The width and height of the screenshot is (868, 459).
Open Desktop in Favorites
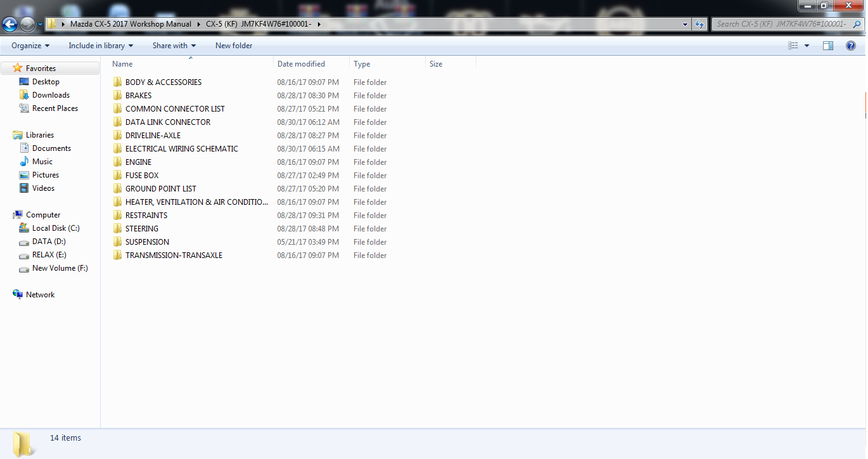coord(46,82)
